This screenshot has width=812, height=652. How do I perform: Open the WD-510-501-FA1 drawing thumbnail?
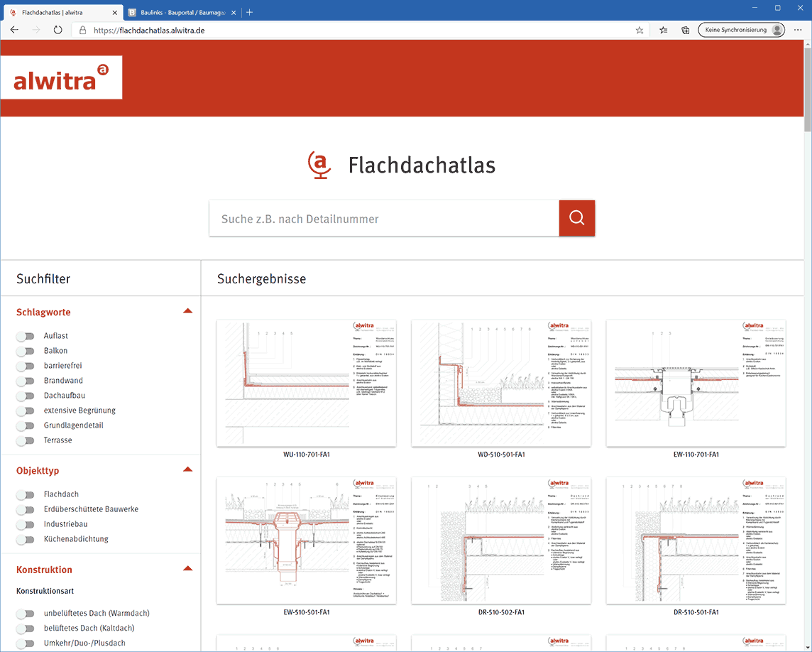(501, 383)
